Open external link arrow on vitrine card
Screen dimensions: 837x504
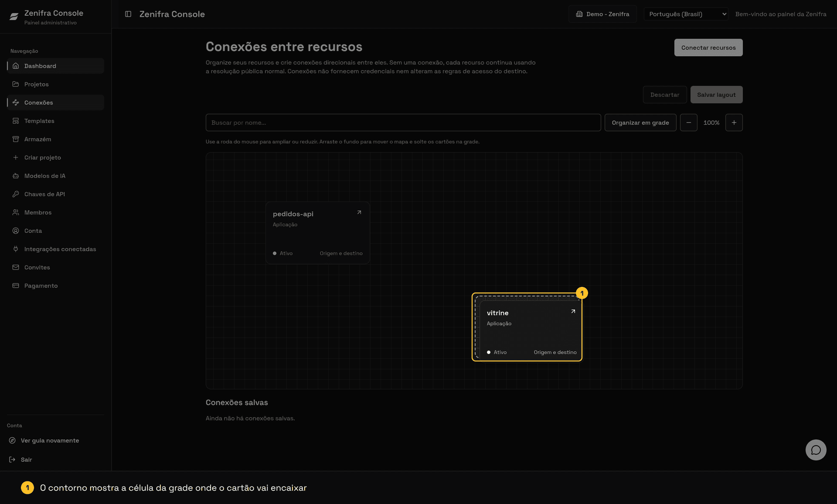point(573,311)
